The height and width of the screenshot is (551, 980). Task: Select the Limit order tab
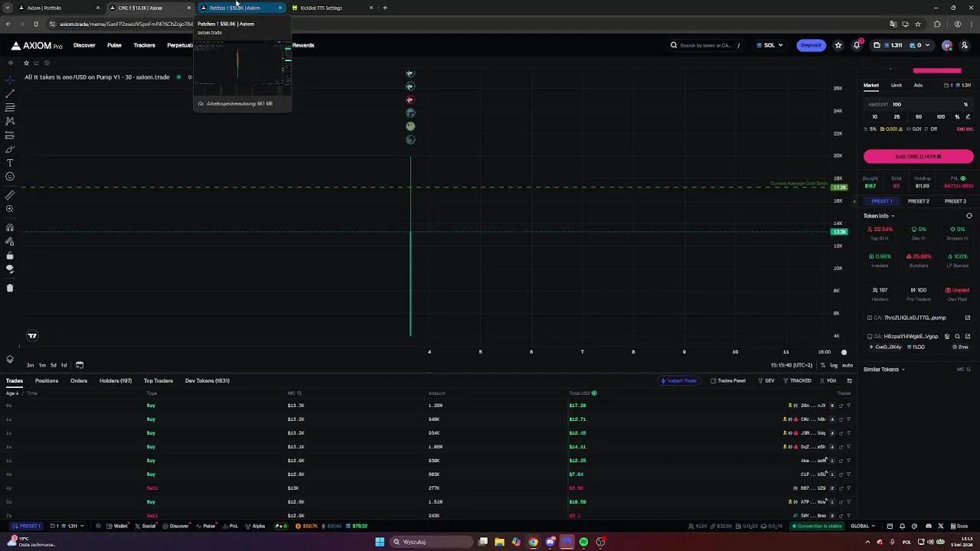[896, 85]
